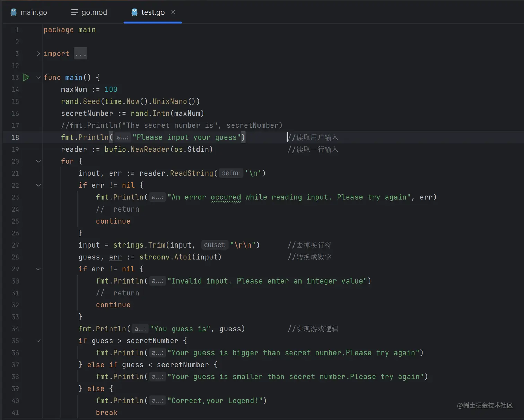Click the "break" keyword on line 41

pos(107,413)
